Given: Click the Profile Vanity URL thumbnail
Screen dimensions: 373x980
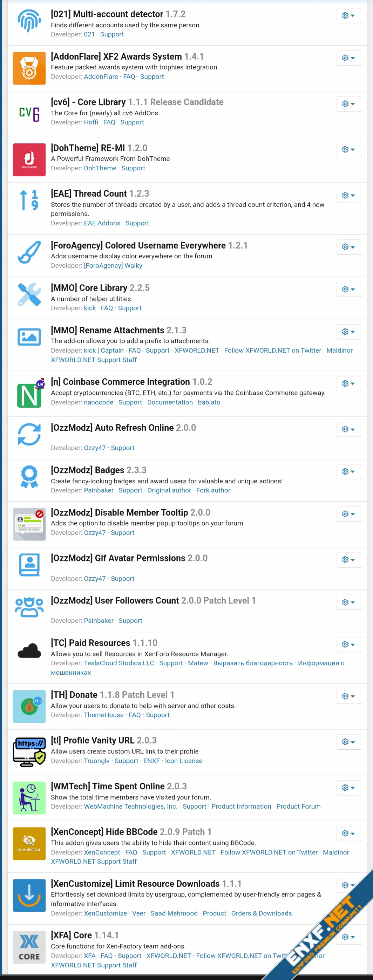Looking at the screenshot, I should 29,751.
